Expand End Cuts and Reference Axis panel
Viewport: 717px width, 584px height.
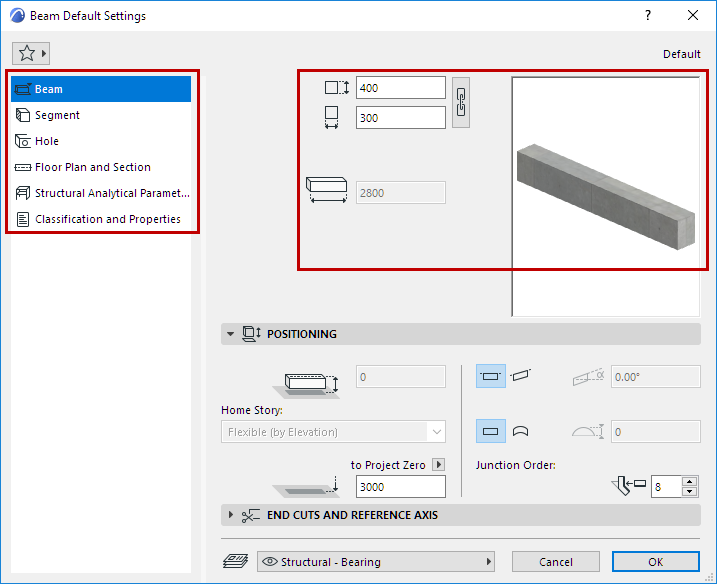click(x=230, y=515)
